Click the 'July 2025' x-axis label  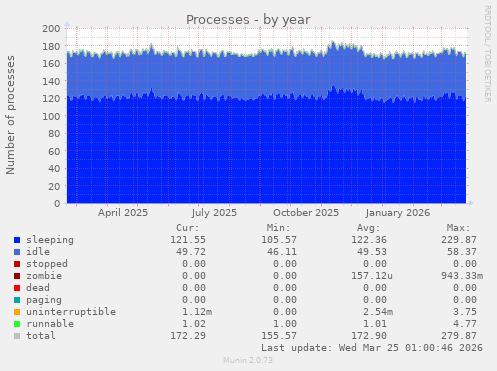214,213
